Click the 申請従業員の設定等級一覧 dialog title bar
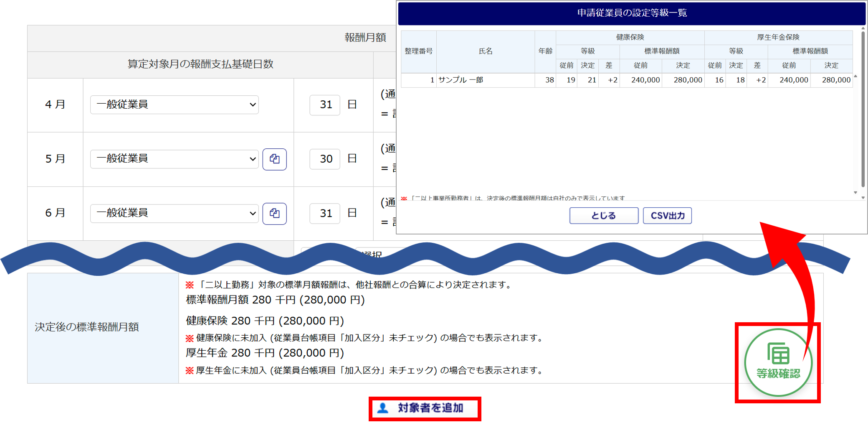The width and height of the screenshot is (868, 433). click(x=631, y=13)
